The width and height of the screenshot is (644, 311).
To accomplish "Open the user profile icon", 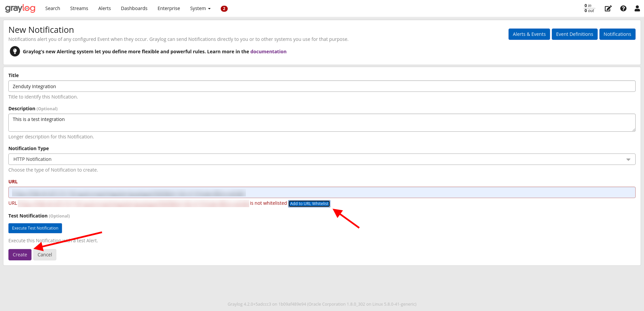I will point(637,8).
